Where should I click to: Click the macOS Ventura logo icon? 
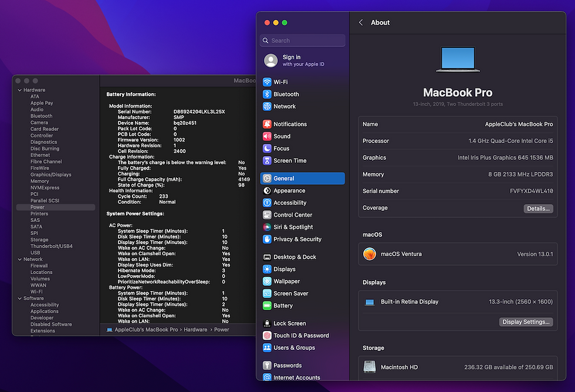click(x=369, y=254)
